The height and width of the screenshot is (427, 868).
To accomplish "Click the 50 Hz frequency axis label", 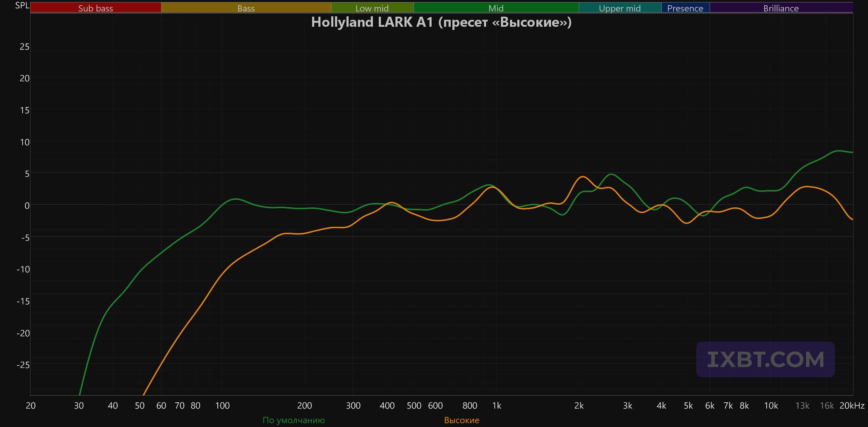I will pos(140,405).
